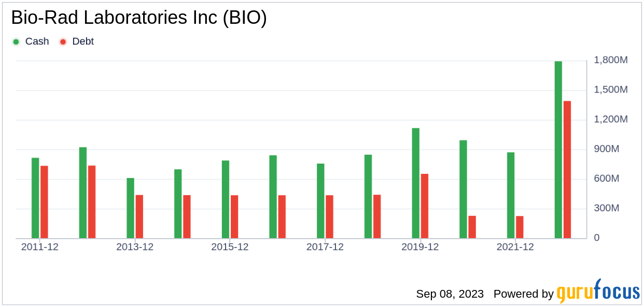
Task: Click the 2017-12 x-axis label
Action: click(325, 247)
